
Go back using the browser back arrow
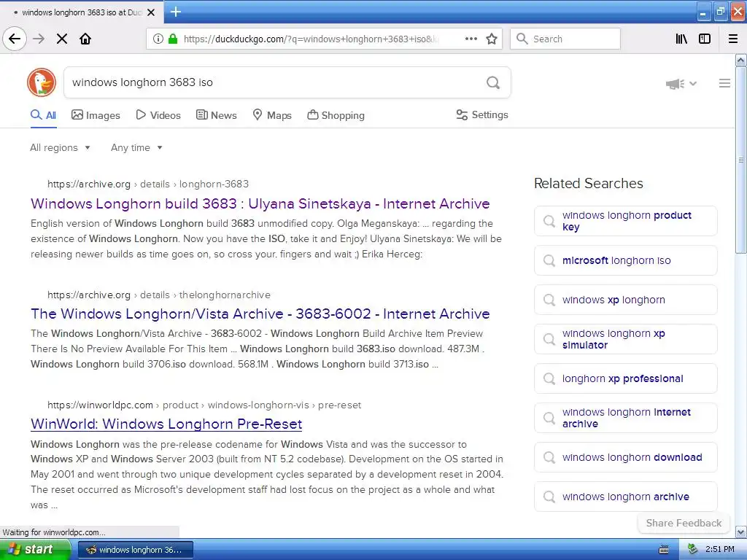[x=15, y=39]
